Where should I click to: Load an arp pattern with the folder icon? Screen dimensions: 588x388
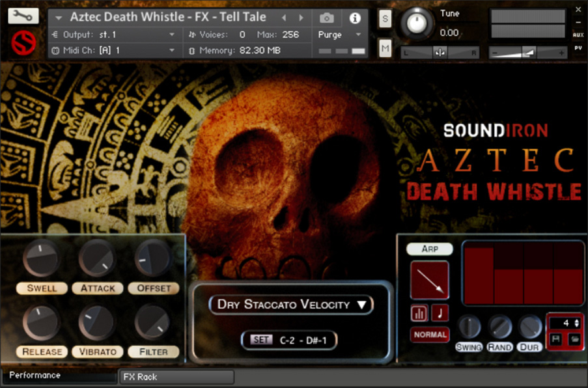574,340
